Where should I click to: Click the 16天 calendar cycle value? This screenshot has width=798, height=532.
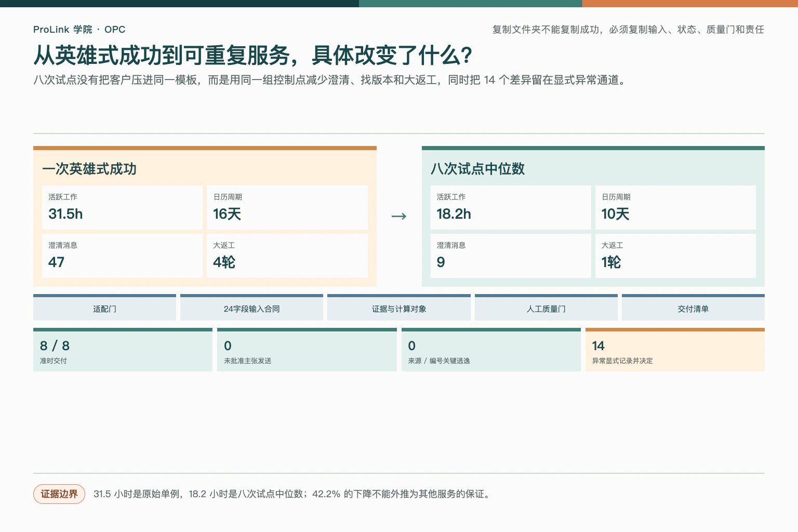(227, 214)
